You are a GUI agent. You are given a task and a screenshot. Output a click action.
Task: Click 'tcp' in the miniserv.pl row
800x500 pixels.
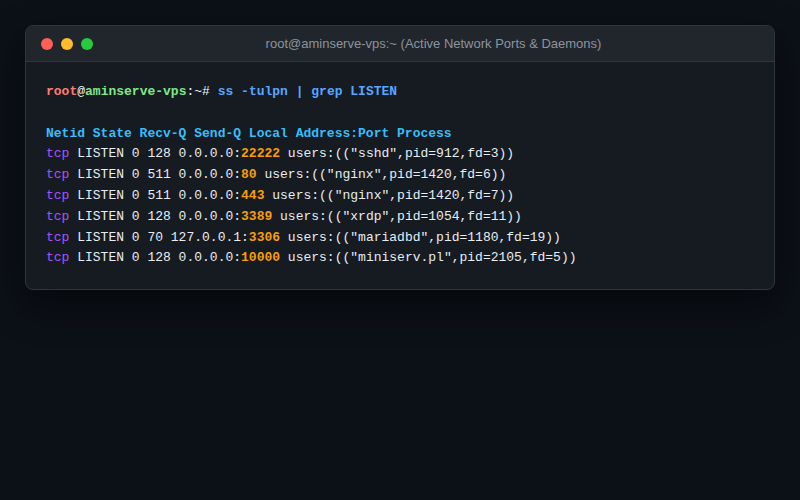[58, 257]
